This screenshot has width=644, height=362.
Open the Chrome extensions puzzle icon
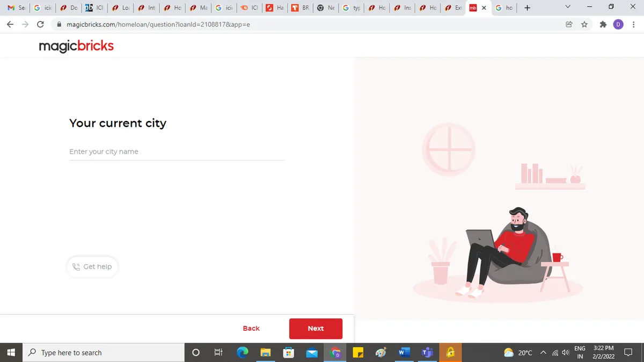coord(603,24)
